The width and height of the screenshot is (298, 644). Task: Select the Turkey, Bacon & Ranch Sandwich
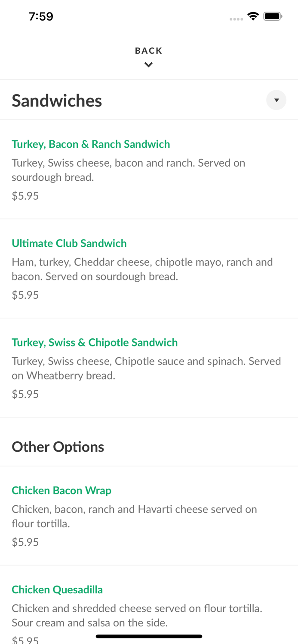coord(91,144)
